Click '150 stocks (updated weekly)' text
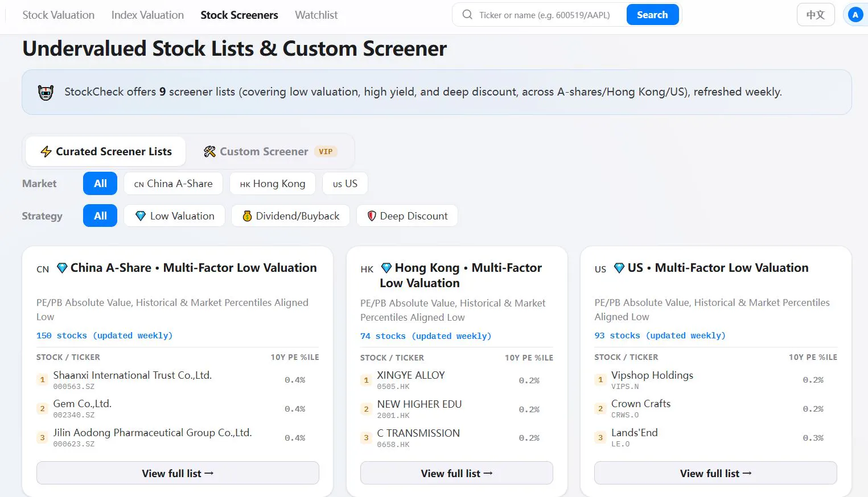This screenshot has height=497, width=868. (x=104, y=336)
